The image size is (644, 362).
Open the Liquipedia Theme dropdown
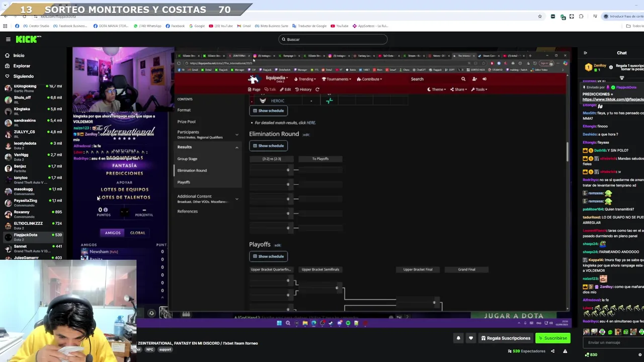click(436, 89)
